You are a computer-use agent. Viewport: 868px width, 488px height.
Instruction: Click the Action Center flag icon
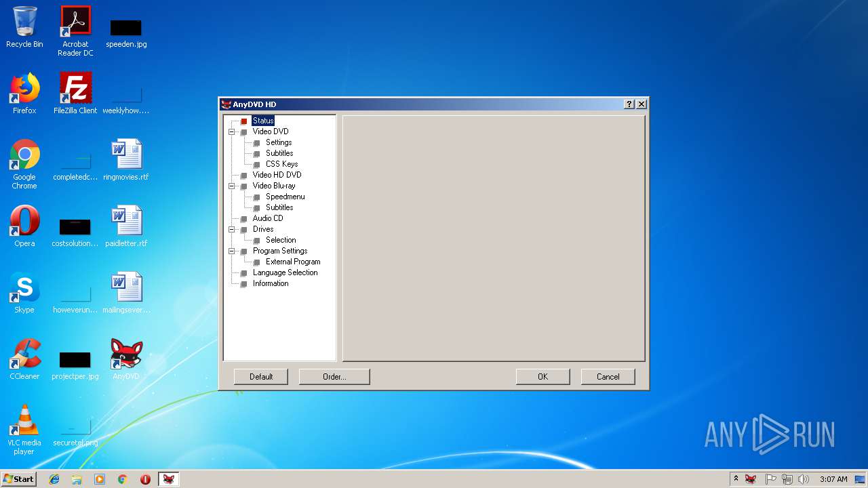[770, 479]
